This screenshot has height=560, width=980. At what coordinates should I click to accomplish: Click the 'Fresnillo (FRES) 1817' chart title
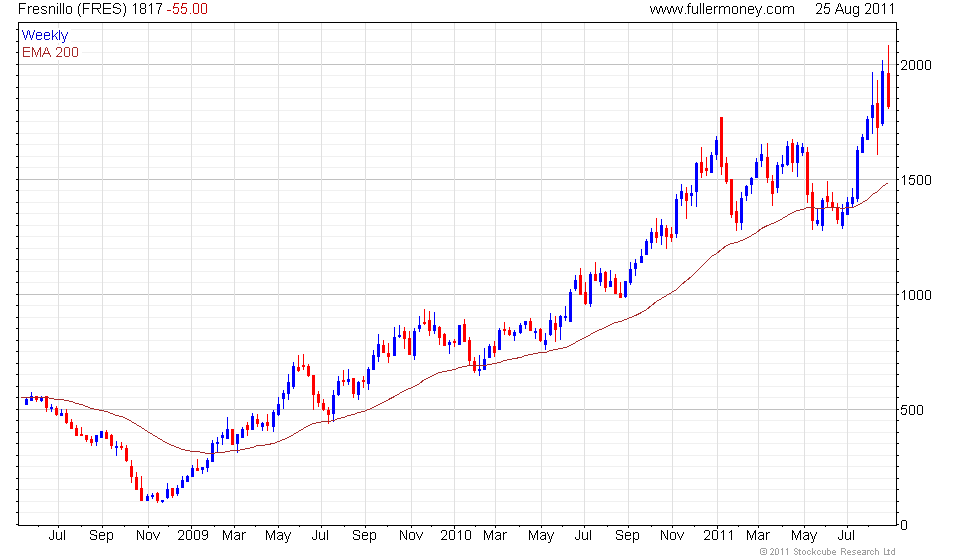click(x=90, y=9)
